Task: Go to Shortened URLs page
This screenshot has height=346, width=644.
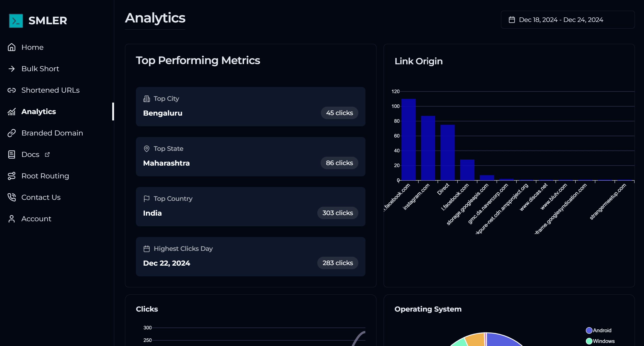Action: pyautogui.click(x=50, y=90)
